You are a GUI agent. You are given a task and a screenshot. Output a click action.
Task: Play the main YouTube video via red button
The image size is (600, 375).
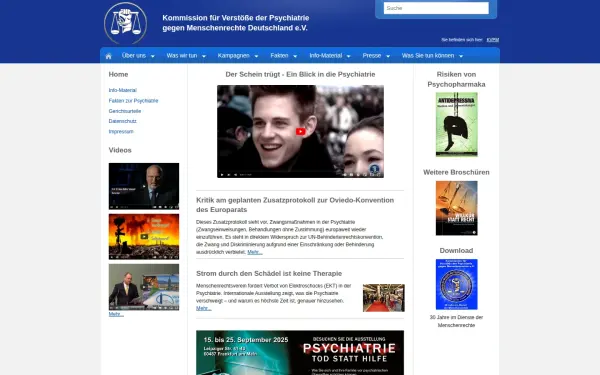coord(300,132)
